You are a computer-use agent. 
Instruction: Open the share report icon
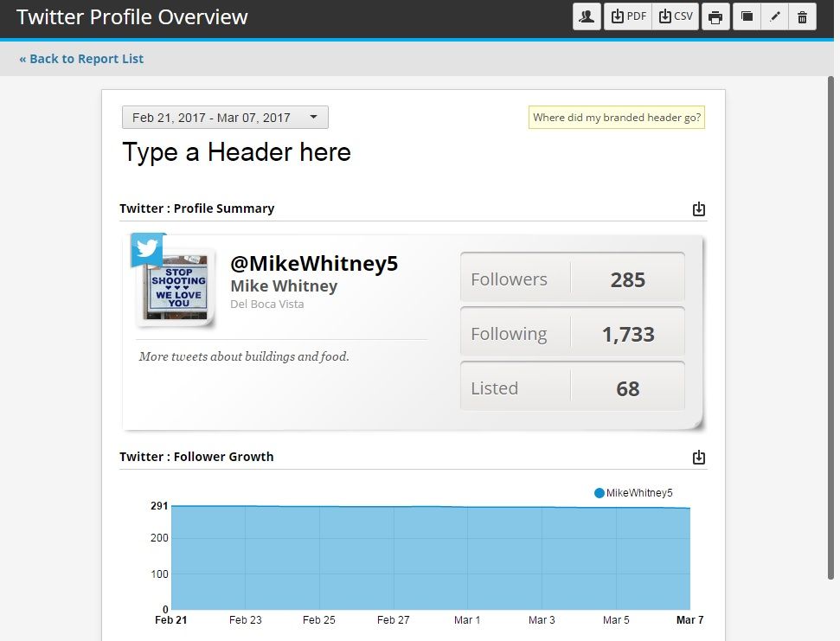click(586, 16)
